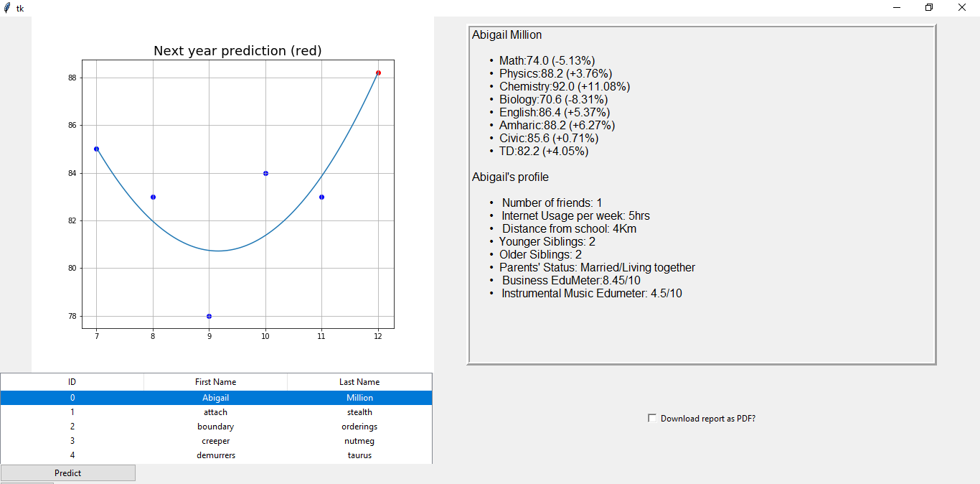Select the row with first name attach
980x484 pixels.
(216, 412)
